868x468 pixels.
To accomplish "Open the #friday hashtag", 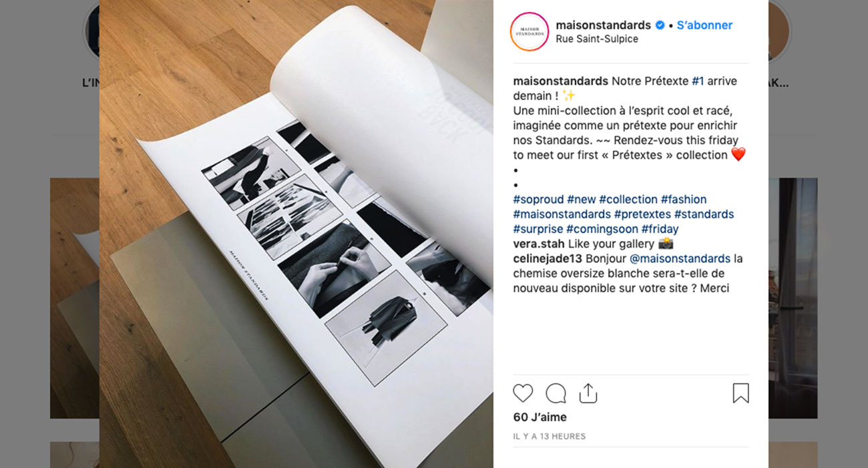I will (660, 229).
